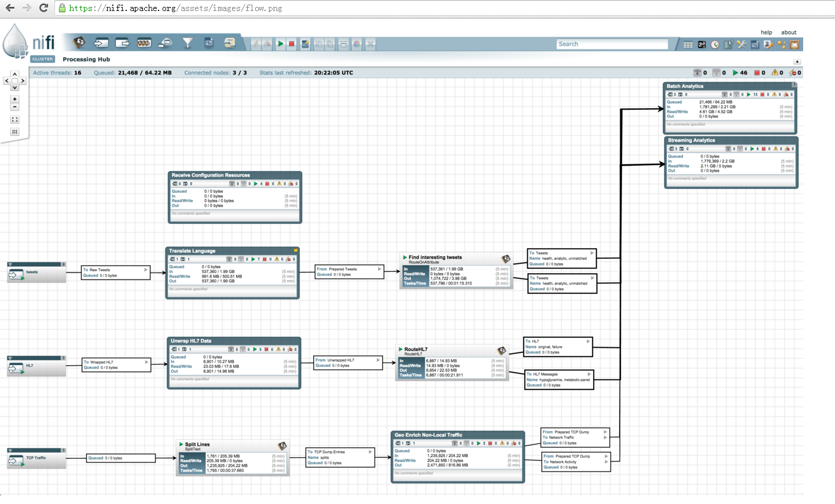This screenshot has height=504, width=835.
Task: Select the Streaming Analytics process group
Action: pos(731,162)
